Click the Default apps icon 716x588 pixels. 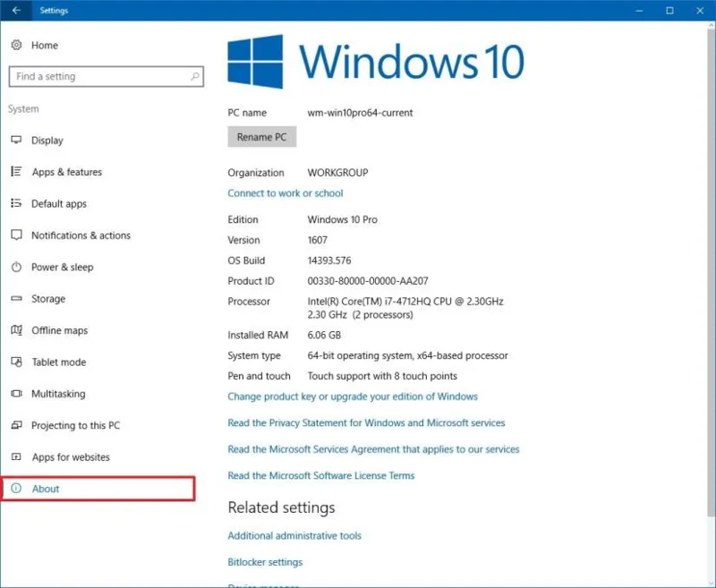[x=16, y=203]
